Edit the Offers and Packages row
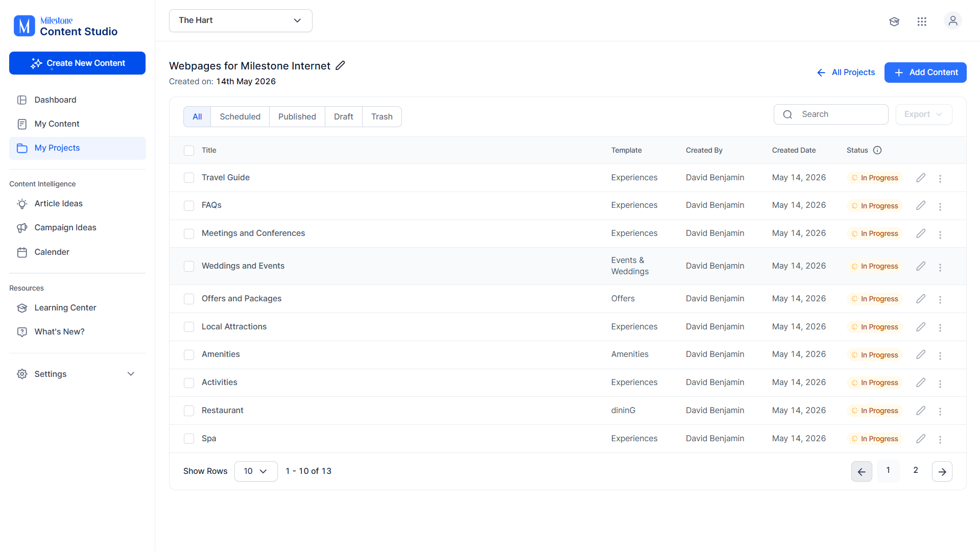The width and height of the screenshot is (980, 551). (921, 299)
